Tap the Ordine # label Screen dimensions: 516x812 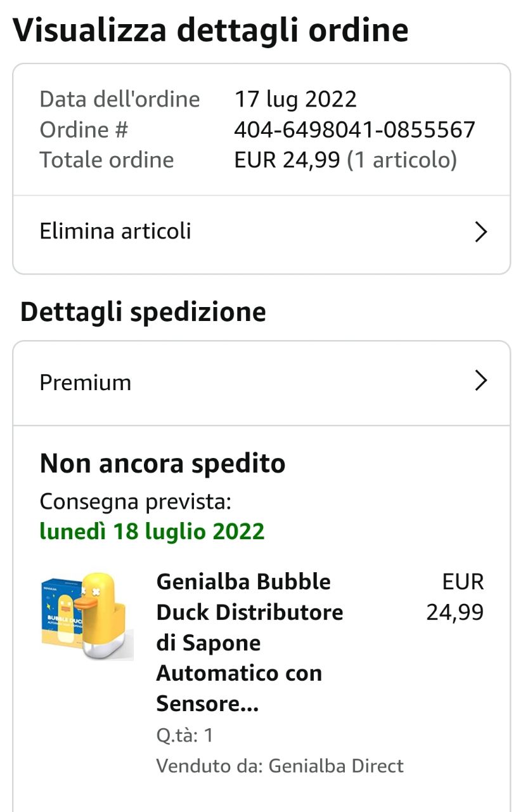pyautogui.click(x=84, y=129)
